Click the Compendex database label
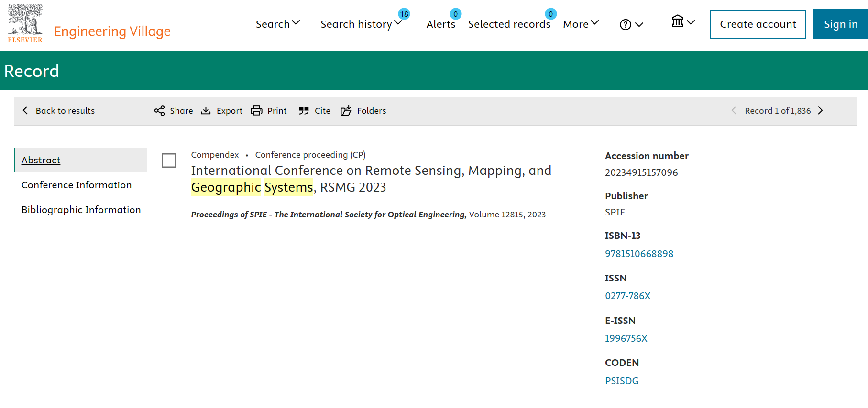The image size is (868, 408). click(215, 155)
